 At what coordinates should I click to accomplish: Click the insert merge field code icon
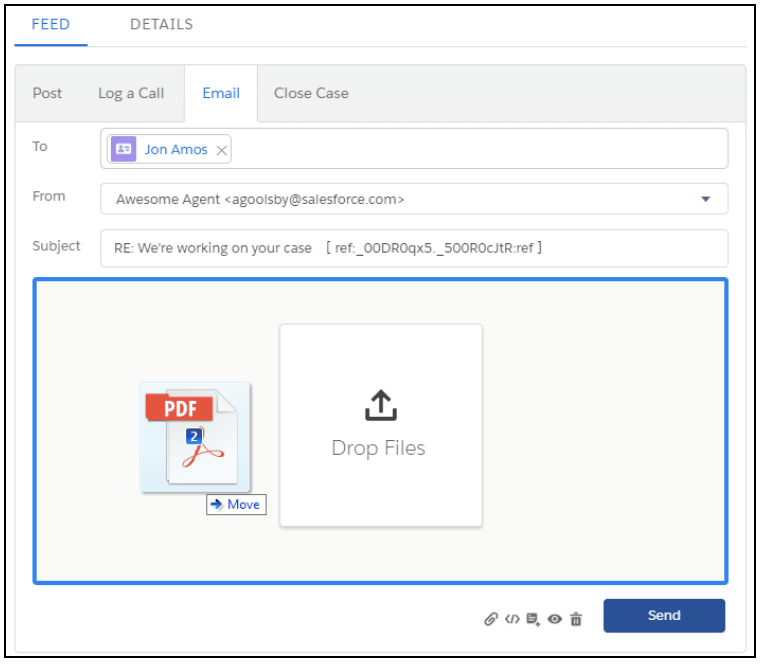click(512, 619)
